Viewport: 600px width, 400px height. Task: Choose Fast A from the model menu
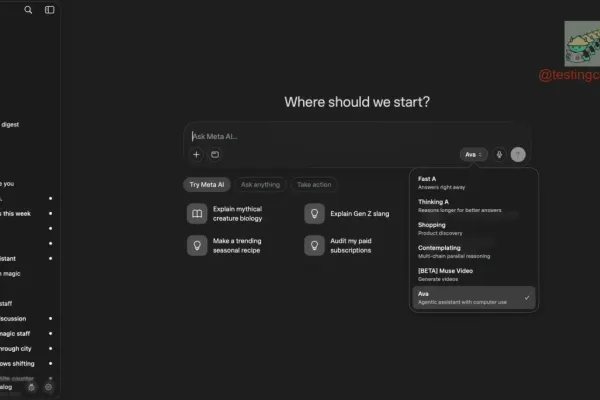pos(474,183)
